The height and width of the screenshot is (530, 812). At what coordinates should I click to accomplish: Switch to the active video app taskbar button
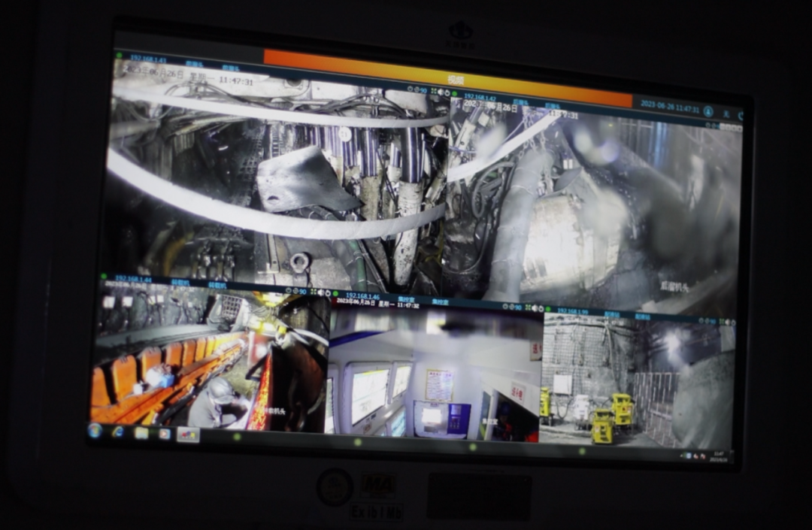[x=188, y=435]
